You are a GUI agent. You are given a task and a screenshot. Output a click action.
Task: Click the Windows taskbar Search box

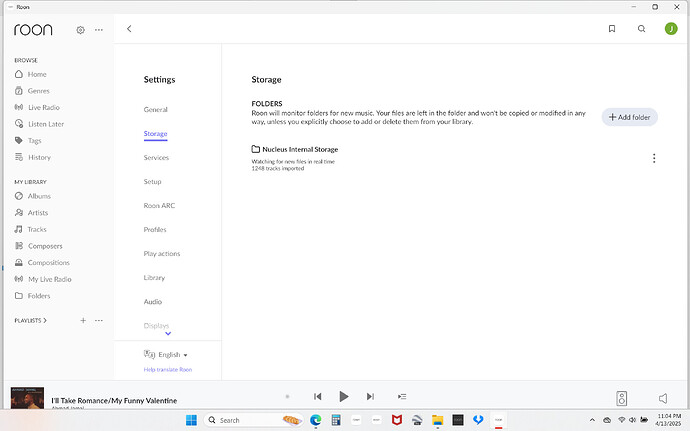[x=253, y=420]
